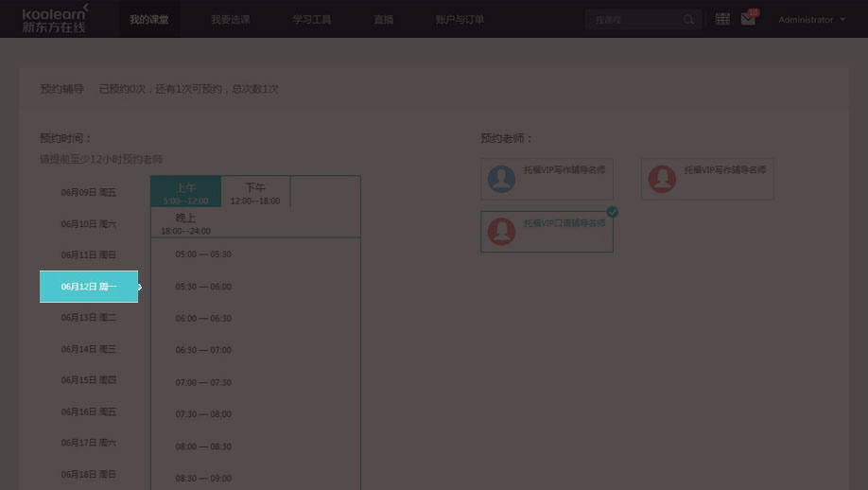Click the blue avatar of first 托福VIP写作辅导名师
Image resolution: width=868 pixels, height=490 pixels.
pyautogui.click(x=501, y=179)
